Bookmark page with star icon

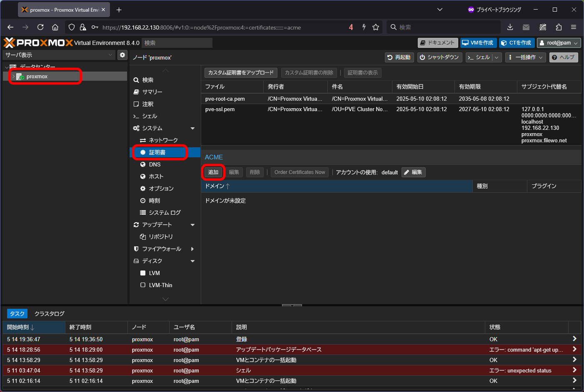coord(376,27)
